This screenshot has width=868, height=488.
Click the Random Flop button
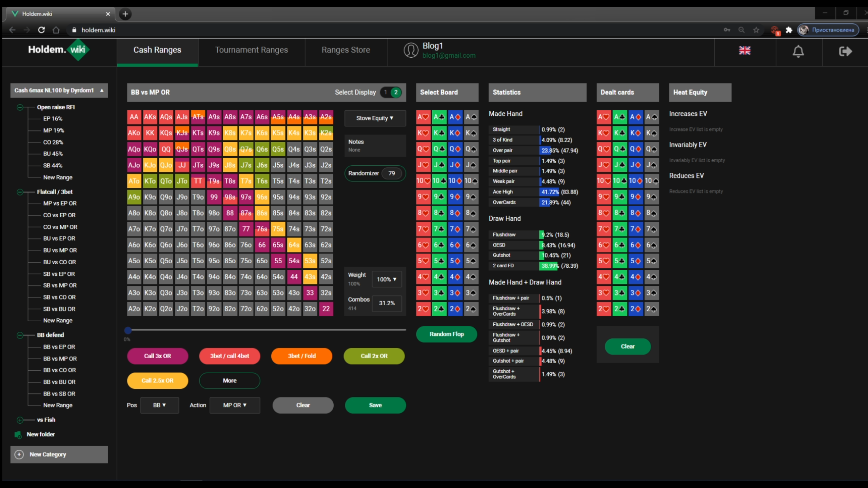pyautogui.click(x=447, y=334)
